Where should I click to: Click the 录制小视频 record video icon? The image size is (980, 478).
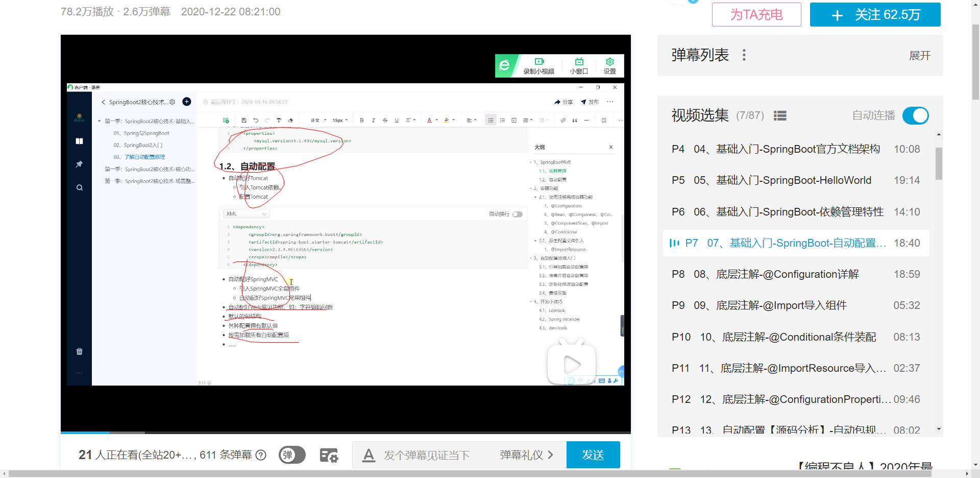tap(539, 62)
